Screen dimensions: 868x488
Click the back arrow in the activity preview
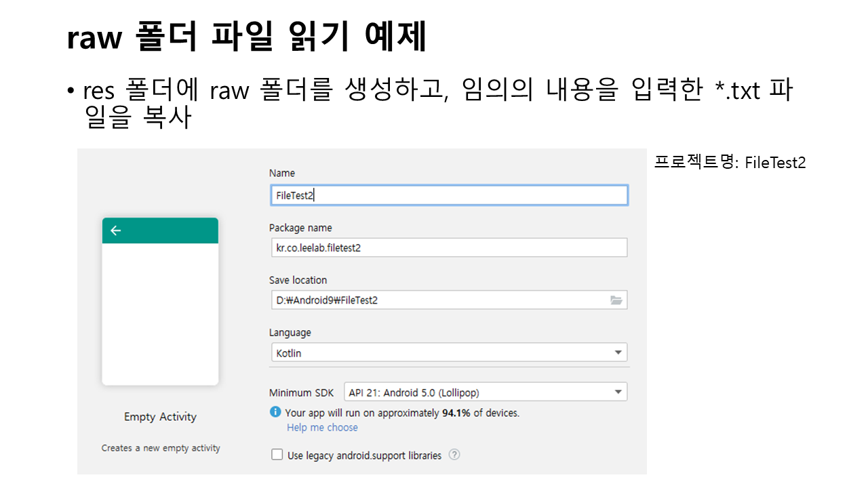point(115,230)
